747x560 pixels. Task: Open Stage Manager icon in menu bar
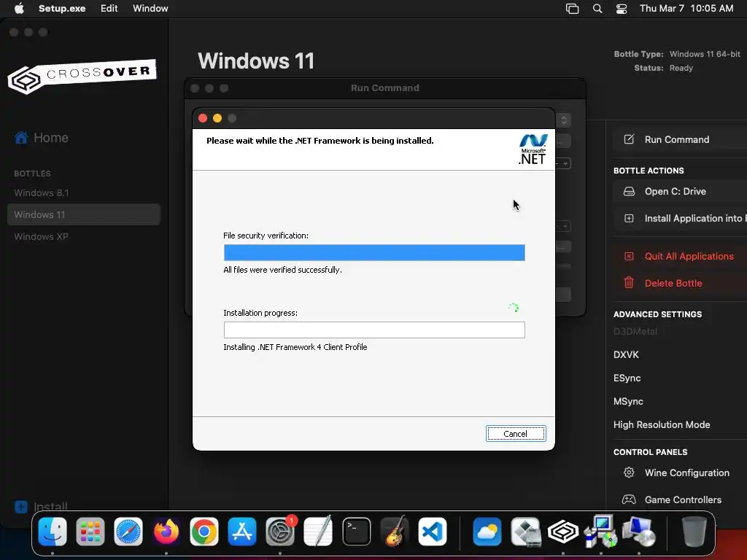[572, 9]
